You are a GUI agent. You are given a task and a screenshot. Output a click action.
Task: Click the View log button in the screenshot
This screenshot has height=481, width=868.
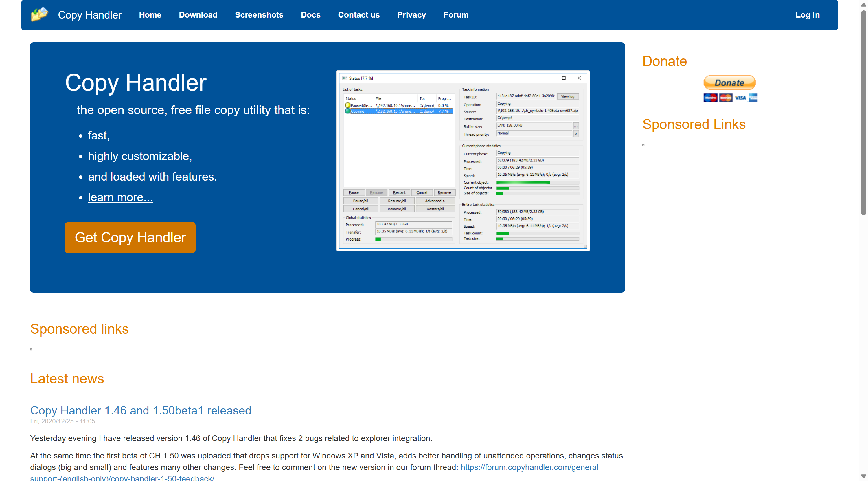coord(568,96)
